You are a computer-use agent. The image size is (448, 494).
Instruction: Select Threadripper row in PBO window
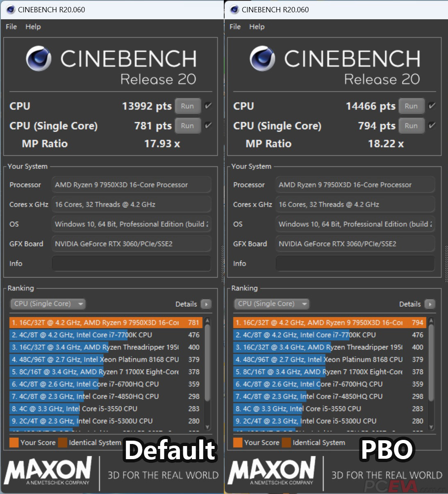(x=330, y=347)
